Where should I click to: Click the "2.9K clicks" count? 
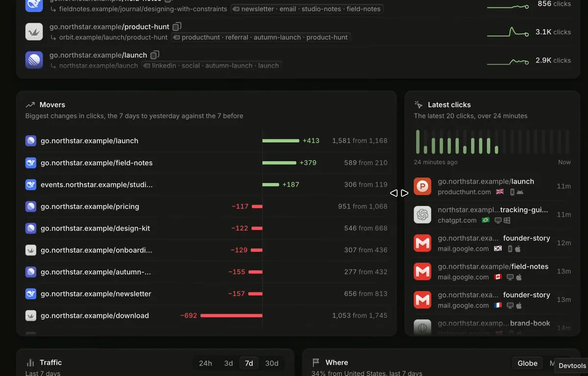click(553, 60)
